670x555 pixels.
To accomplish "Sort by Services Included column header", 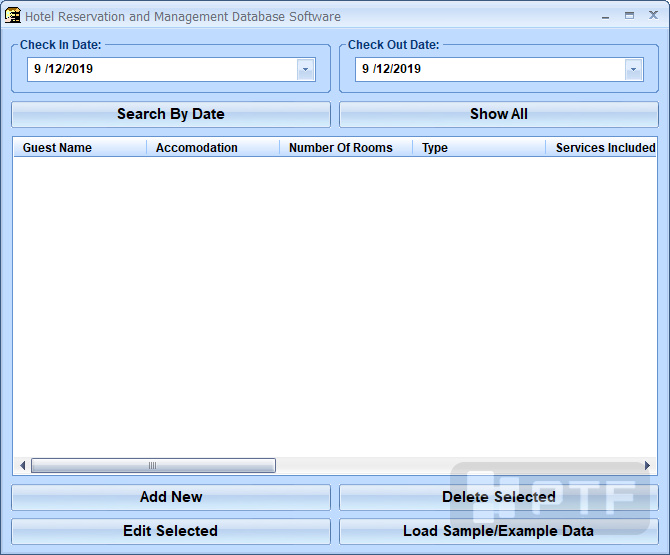I will (x=601, y=147).
